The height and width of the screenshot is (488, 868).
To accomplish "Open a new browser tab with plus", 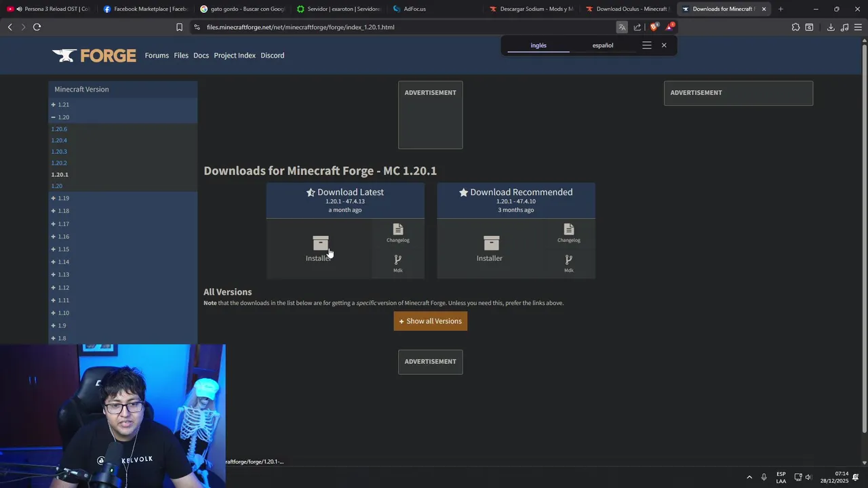I will pos(781,9).
